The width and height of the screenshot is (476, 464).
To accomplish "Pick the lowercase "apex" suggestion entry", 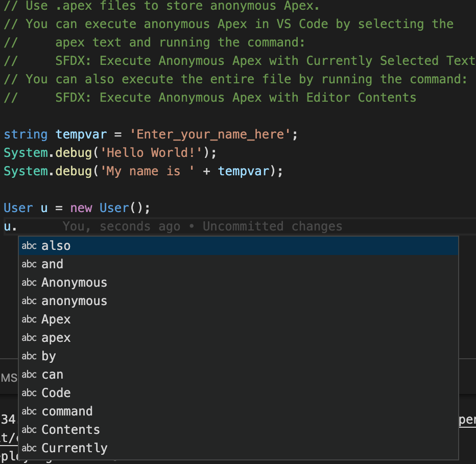I will click(x=56, y=338).
